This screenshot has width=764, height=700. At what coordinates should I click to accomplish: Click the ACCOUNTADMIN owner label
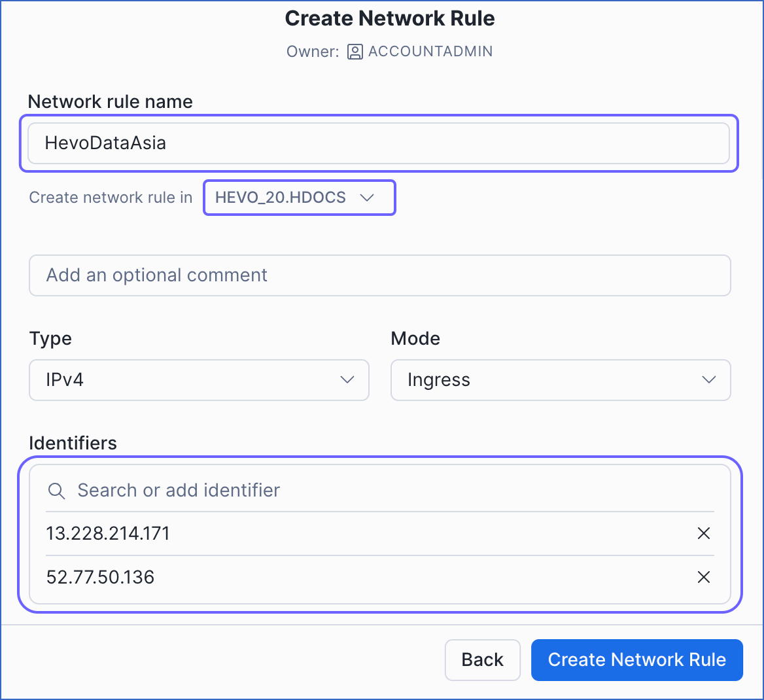click(x=430, y=52)
